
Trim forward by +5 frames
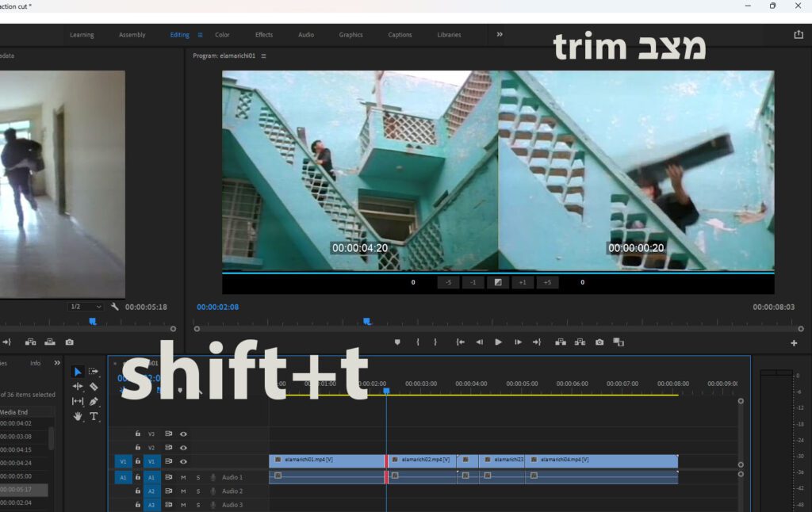[547, 282]
